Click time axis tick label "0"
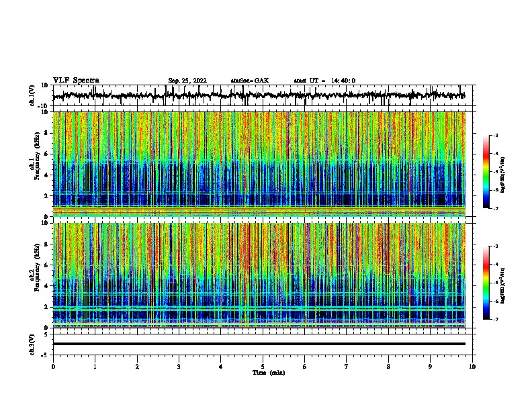Image resolution: width=532 pixels, height=411 pixels. pos(53,367)
